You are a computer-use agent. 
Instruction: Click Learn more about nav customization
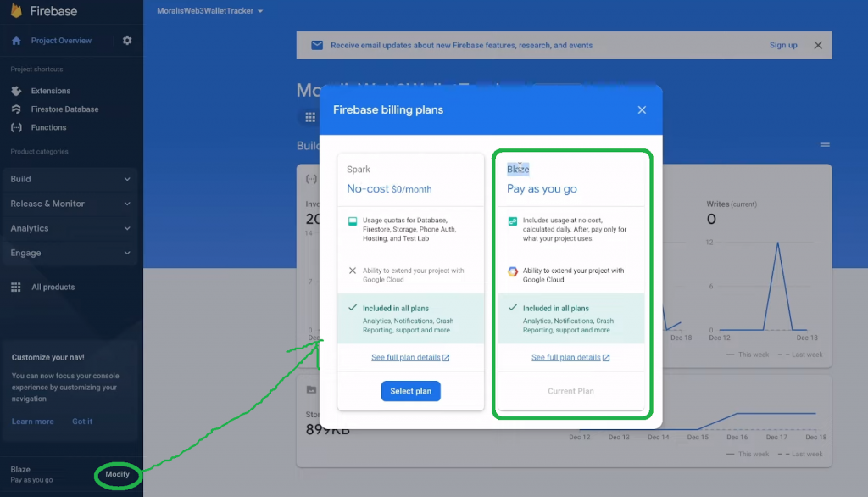[x=33, y=422]
